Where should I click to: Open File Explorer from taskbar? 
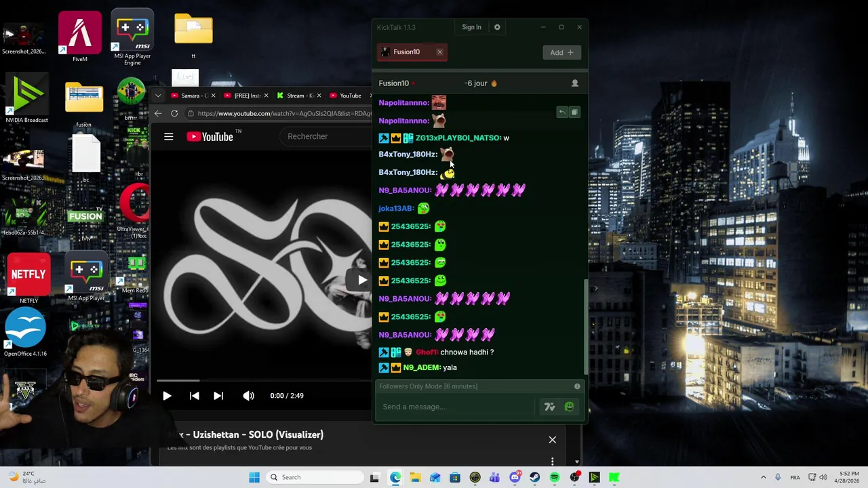[415, 477]
